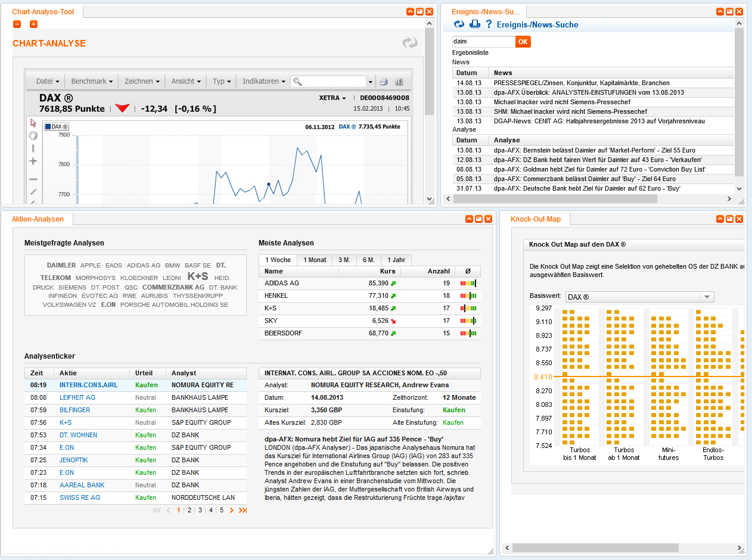
Task: Open the Zeichnen dropdown menu
Action: [141, 82]
